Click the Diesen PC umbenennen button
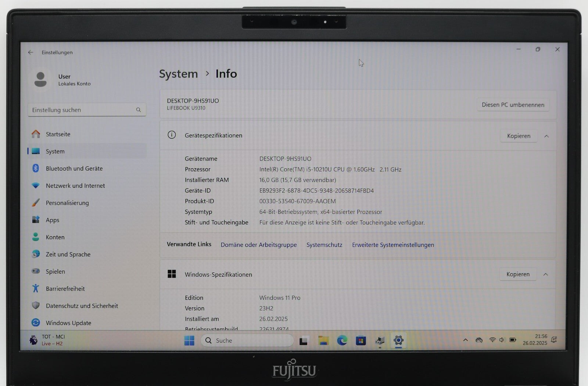 (513, 105)
